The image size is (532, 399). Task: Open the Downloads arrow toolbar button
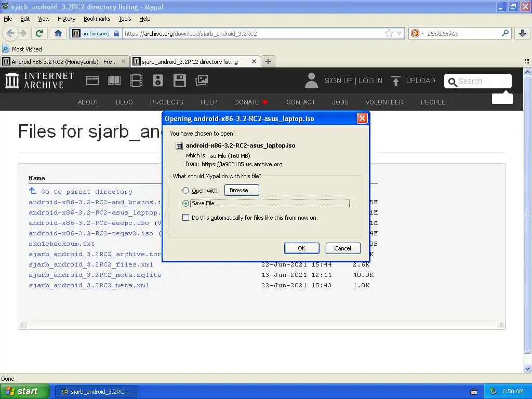[523, 33]
